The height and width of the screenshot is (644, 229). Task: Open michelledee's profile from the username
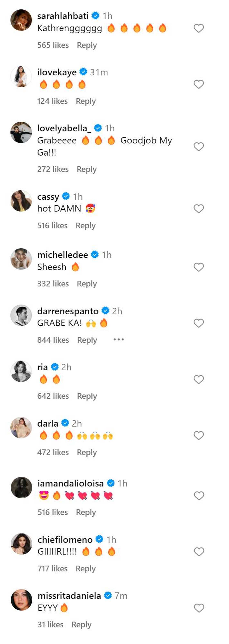(63, 255)
